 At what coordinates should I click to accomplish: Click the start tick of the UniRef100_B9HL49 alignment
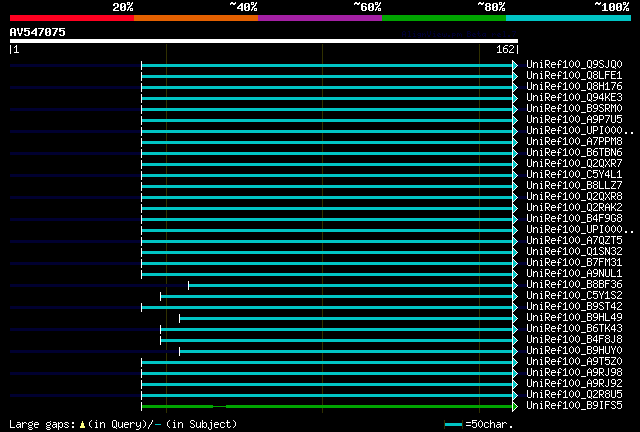point(180,318)
